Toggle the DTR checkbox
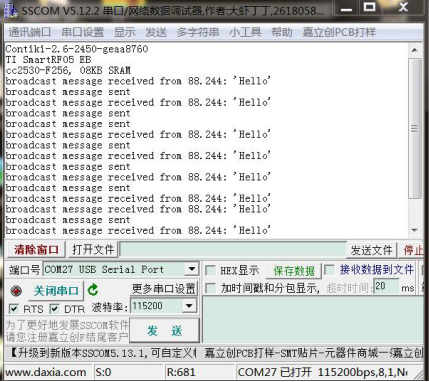This screenshot has height=382, width=429. [x=54, y=309]
